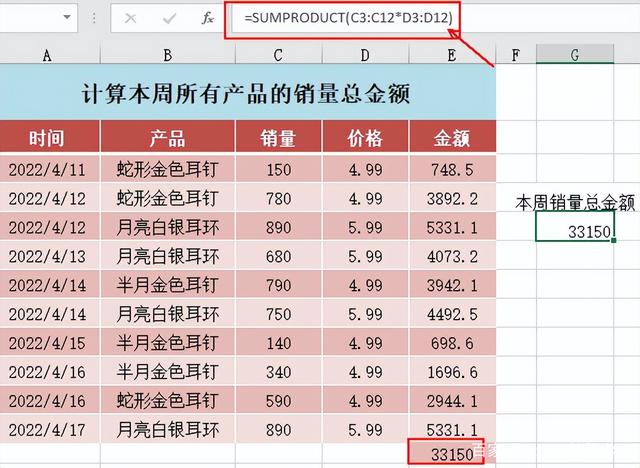640x468 pixels.
Task: Select sales quantity cell 680
Action: (279, 255)
